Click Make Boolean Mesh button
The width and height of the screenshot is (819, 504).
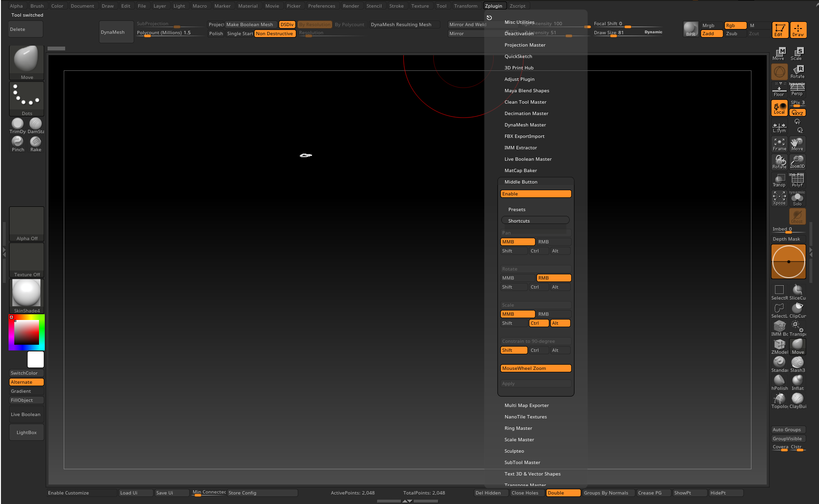tap(251, 25)
